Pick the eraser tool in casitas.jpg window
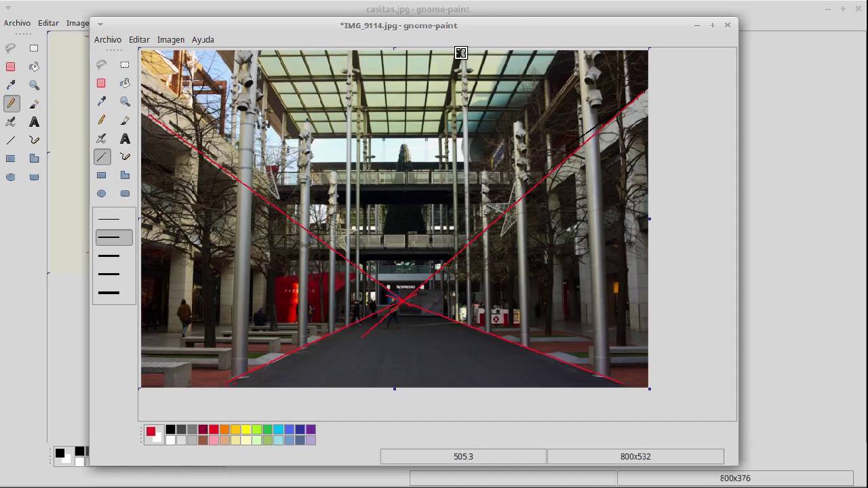The image size is (868, 488). (11, 66)
